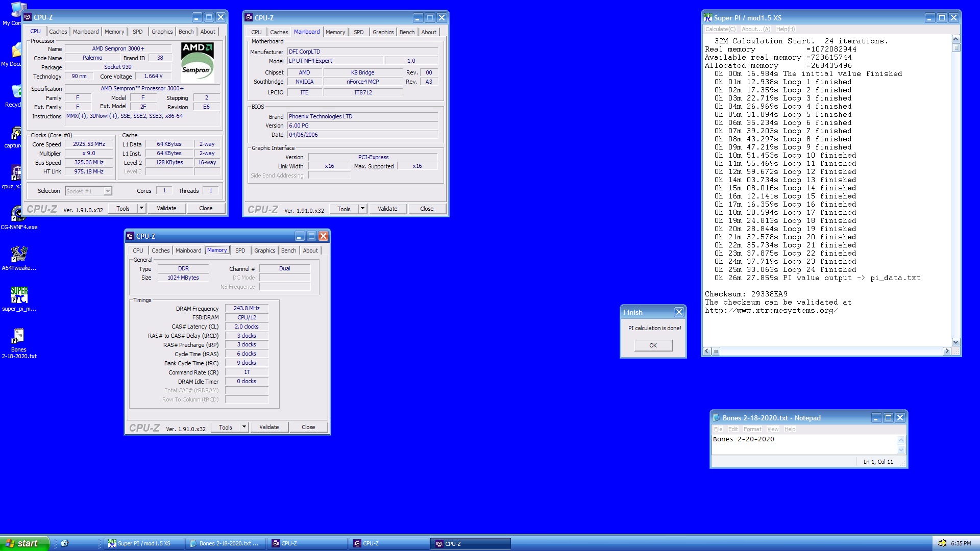Viewport: 980px width, 551px height.
Task: Click Super PI vertical scrollbar up arrow
Action: pyautogui.click(x=956, y=39)
